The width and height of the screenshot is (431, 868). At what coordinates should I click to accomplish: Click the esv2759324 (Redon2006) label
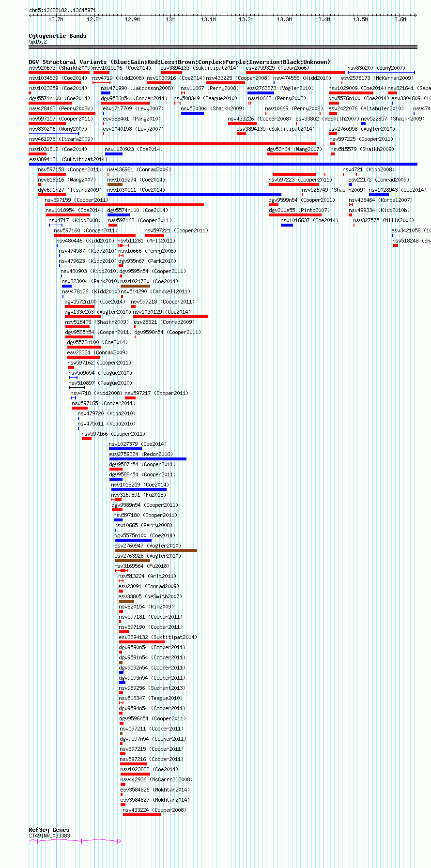(141, 454)
